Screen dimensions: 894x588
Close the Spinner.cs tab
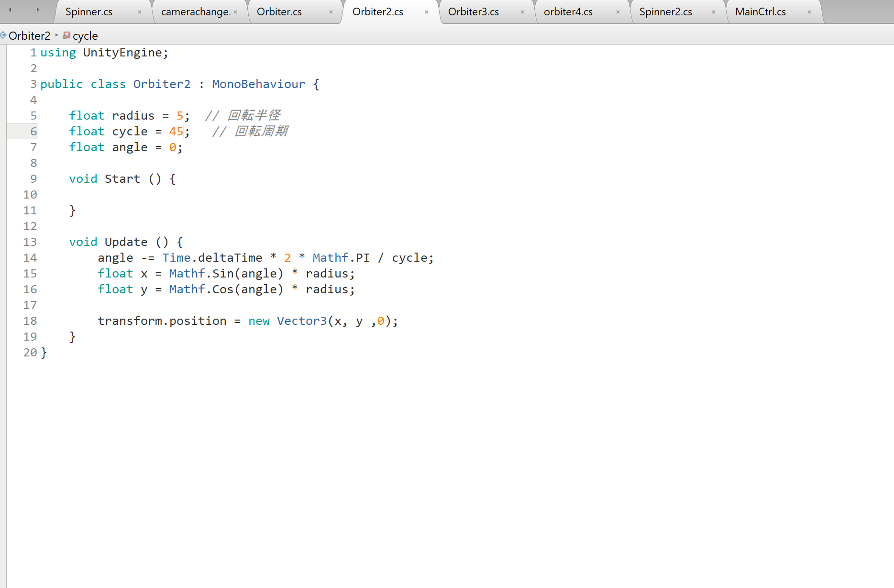tap(140, 12)
